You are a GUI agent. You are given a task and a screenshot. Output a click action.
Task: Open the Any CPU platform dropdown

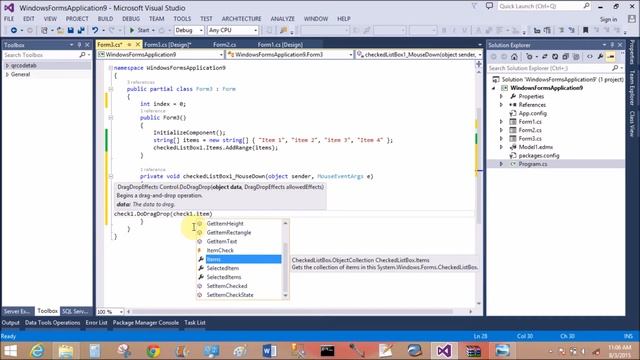tap(233, 30)
